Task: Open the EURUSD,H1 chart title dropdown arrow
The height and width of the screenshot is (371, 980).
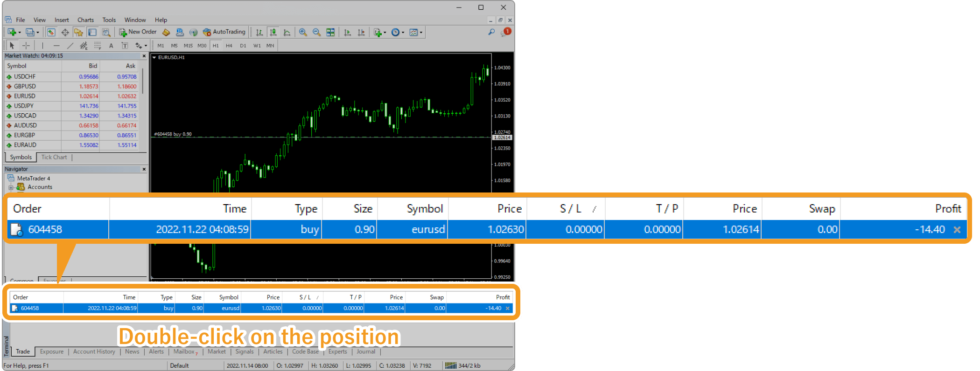Action: (154, 57)
